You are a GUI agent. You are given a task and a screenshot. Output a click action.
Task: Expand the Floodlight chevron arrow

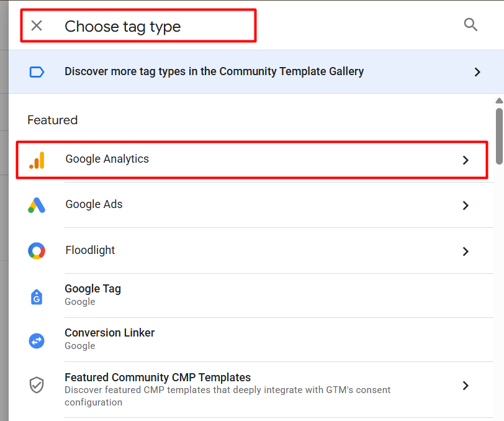pyautogui.click(x=466, y=251)
